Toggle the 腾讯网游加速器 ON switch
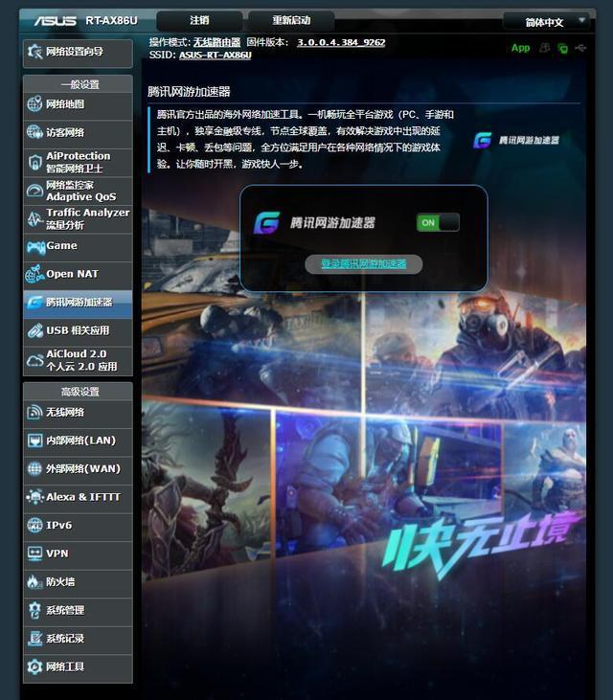 pyautogui.click(x=438, y=222)
